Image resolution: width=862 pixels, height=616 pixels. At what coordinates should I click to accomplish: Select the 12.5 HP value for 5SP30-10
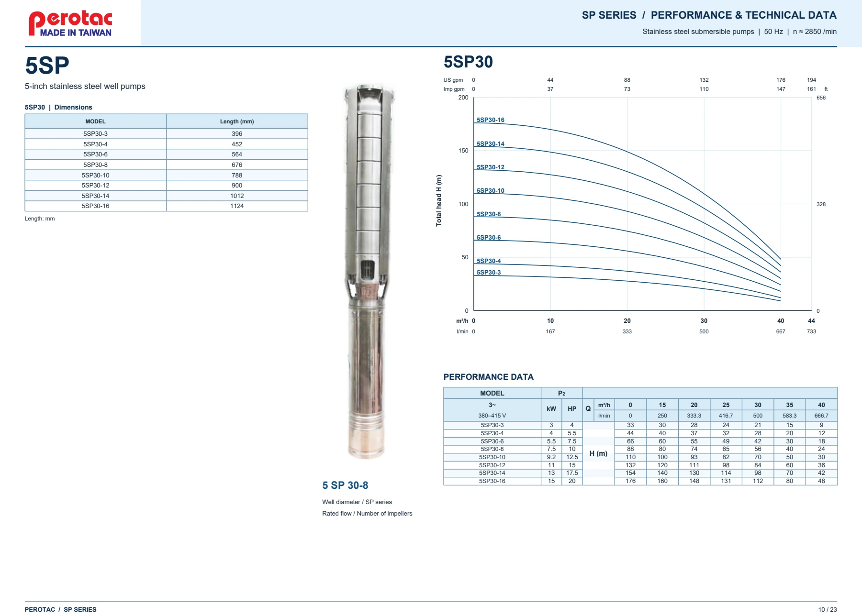click(572, 457)
